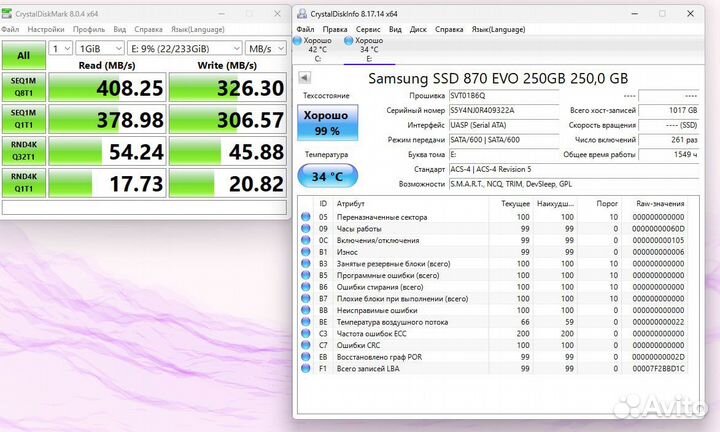The height and width of the screenshot is (432, 720).
Task: Open Файл menu in CrystalDiskInfo
Action: click(x=305, y=29)
